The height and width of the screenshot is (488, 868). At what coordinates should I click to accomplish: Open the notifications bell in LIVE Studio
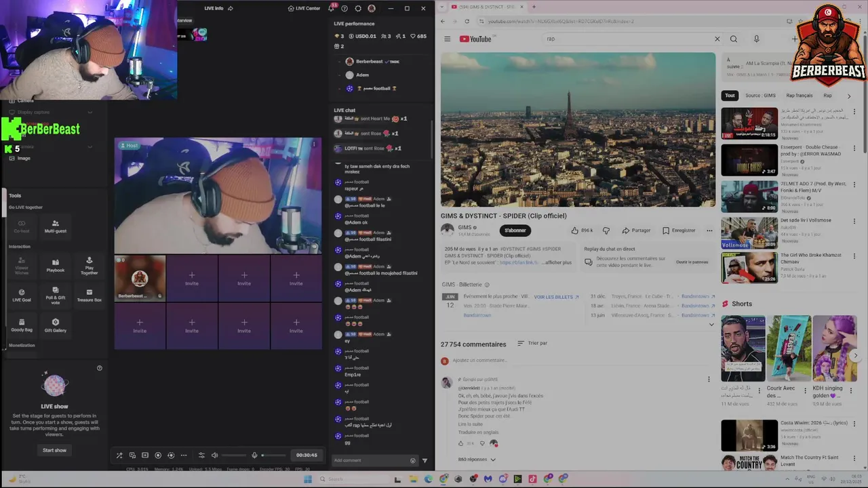pos(332,8)
